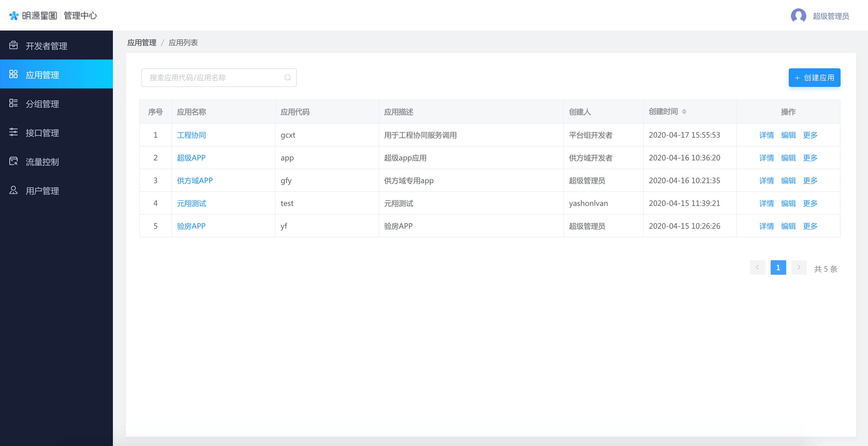Click the search magnifier icon
The height and width of the screenshot is (446, 868).
287,77
